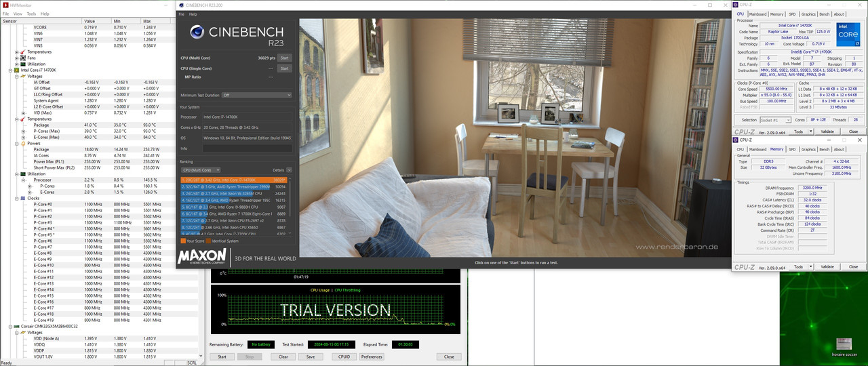This screenshot has height=366, width=868.
Task: Open the CPU (Multi Core) ranking dropdown
Action: (x=201, y=170)
